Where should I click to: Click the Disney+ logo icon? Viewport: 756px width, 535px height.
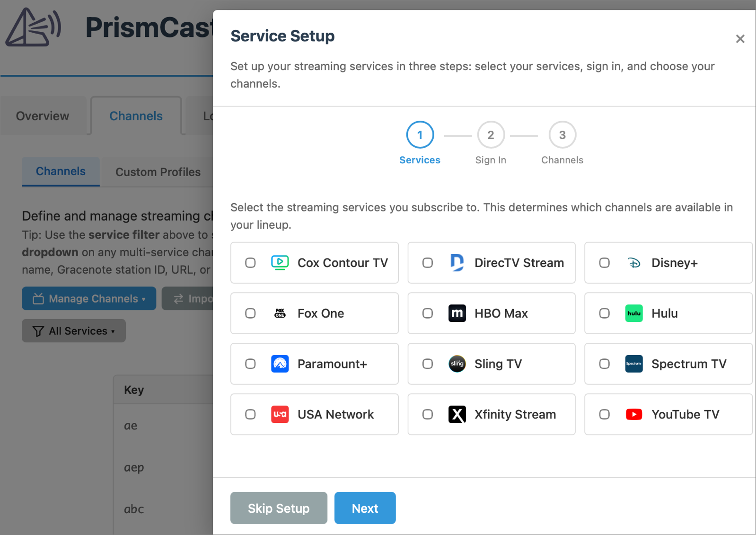click(634, 263)
